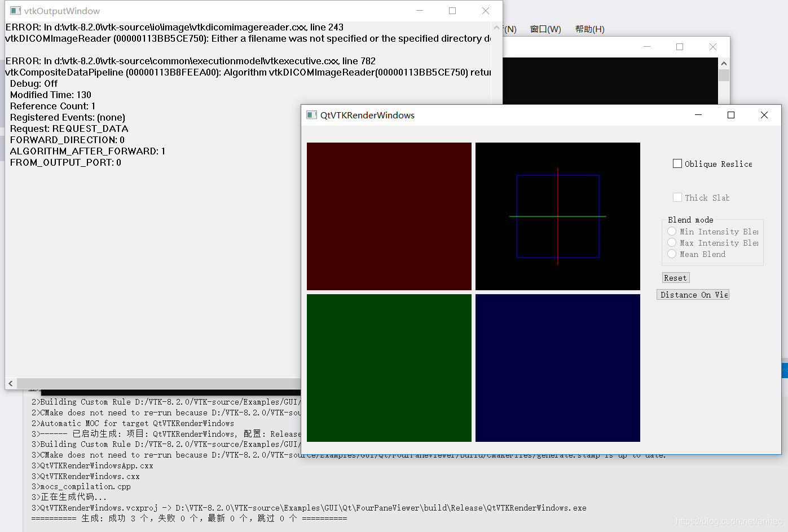The height and width of the screenshot is (532, 788).
Task: Open the 帮助(H) menu
Action: click(589, 29)
